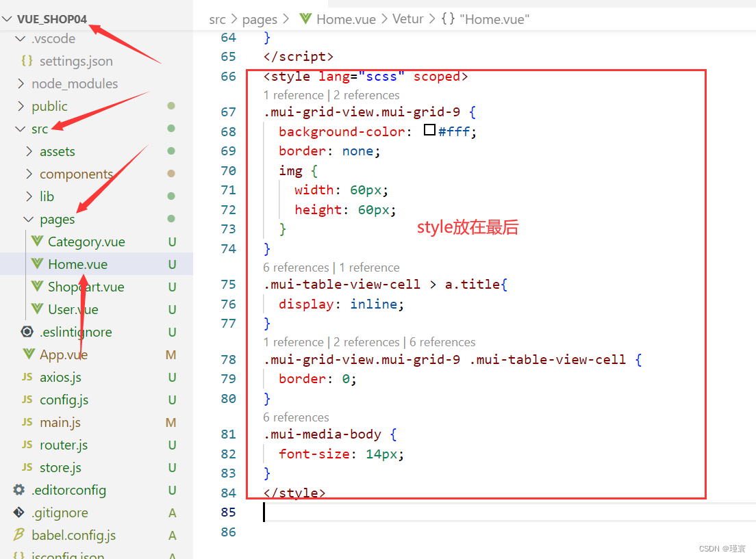Click the braces icon in the breadcrumb bar
The height and width of the screenshot is (559, 756).
click(x=448, y=18)
